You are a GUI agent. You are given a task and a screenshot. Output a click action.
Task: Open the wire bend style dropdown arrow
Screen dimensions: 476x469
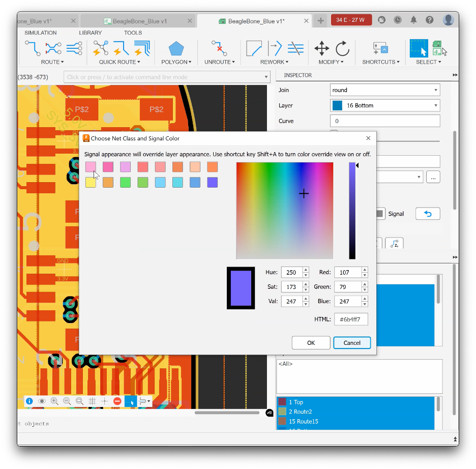(x=148, y=401)
